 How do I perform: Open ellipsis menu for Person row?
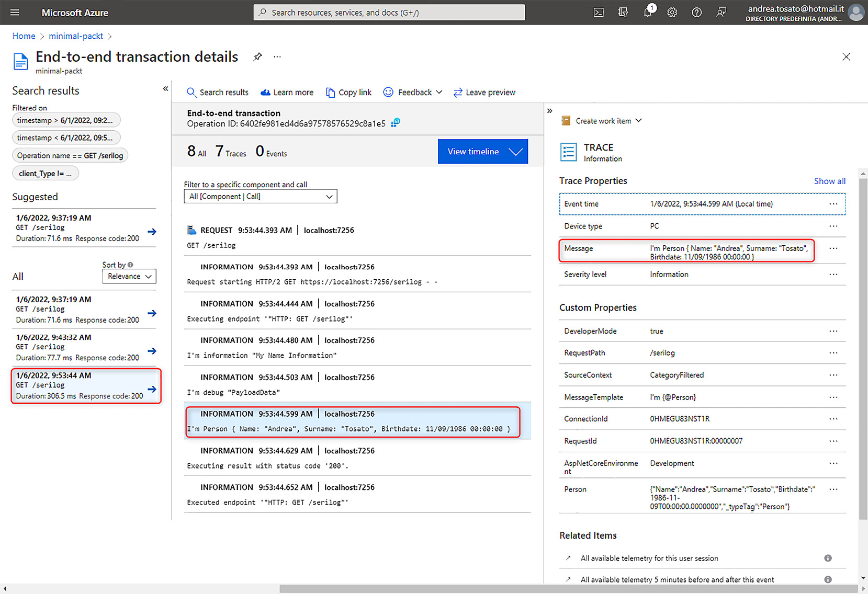pyautogui.click(x=833, y=489)
